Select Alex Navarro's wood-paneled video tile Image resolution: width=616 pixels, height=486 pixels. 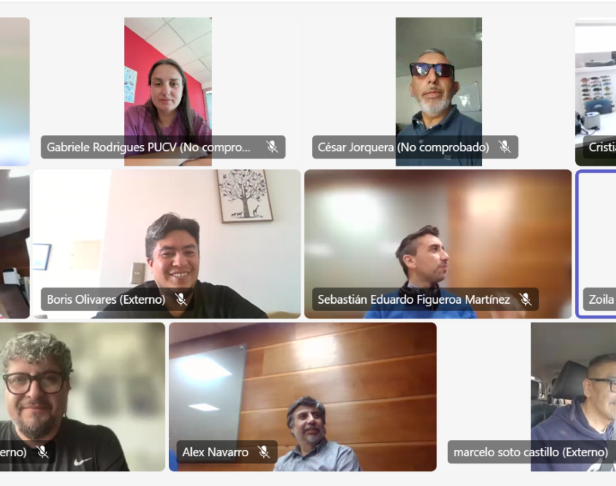[x=303, y=397]
